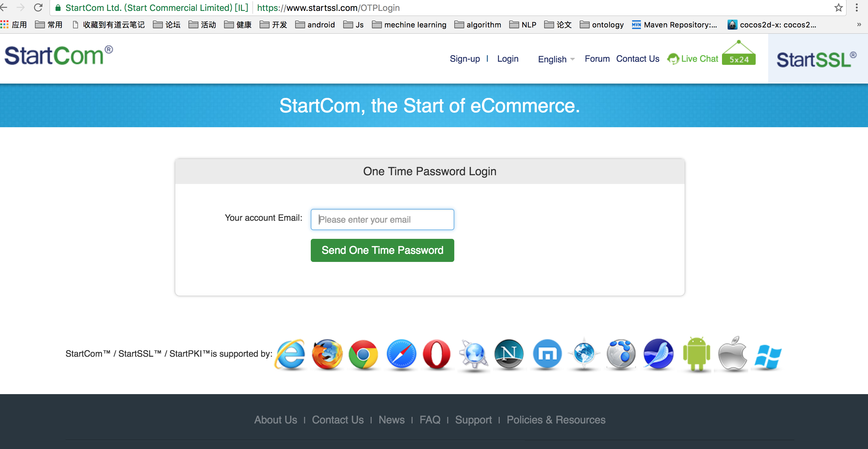This screenshot has height=449, width=868.
Task: Open the 论坛 bookmarks folder
Action: coord(167,25)
